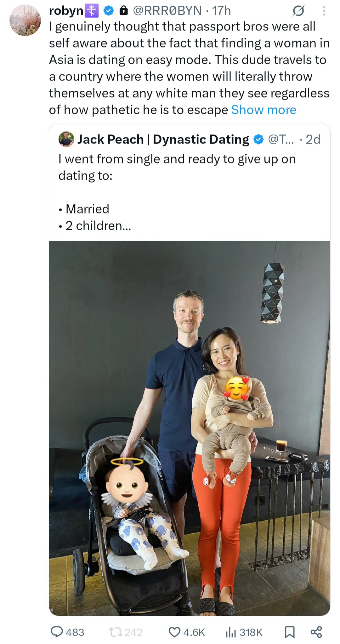Click the Grok slashed-circle icon beside the timestamp
Image resolution: width=340 pixels, height=644 pixels.
point(298,11)
